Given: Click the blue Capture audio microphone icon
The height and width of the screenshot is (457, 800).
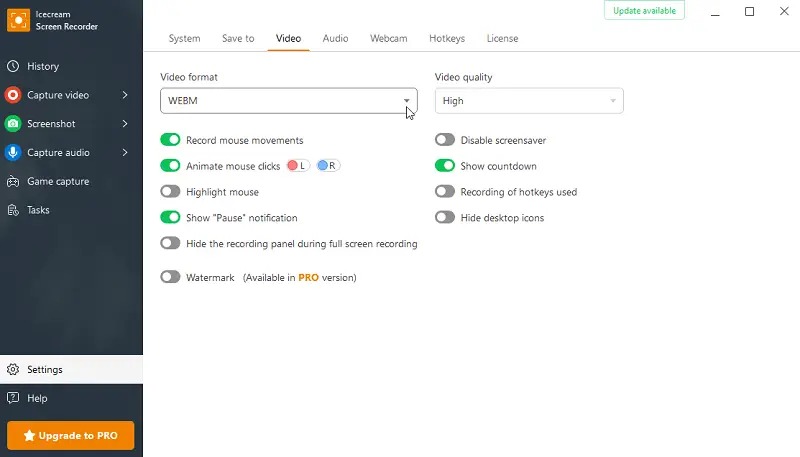Looking at the screenshot, I should tap(13, 153).
